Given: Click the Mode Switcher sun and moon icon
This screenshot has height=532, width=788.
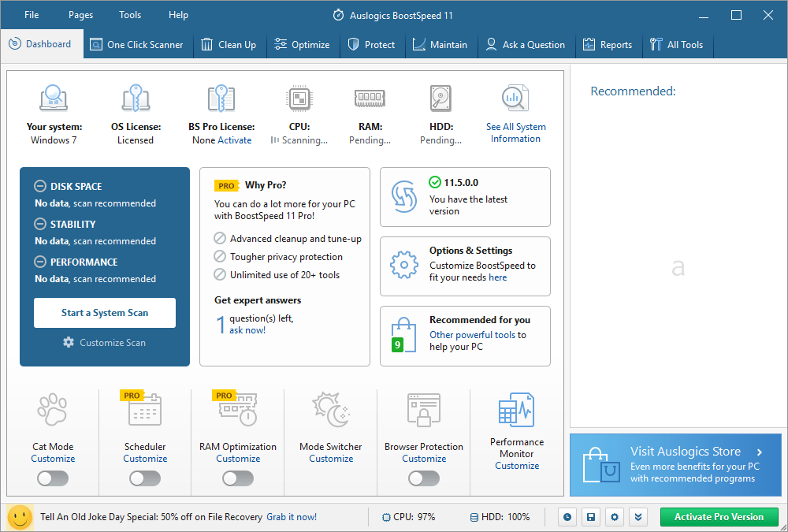Looking at the screenshot, I should click(x=331, y=411).
